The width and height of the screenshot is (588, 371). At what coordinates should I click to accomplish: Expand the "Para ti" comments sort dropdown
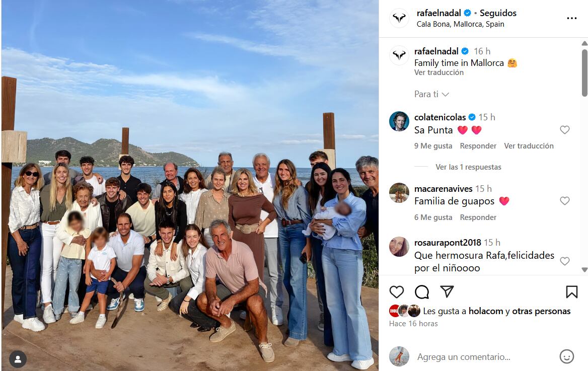431,94
